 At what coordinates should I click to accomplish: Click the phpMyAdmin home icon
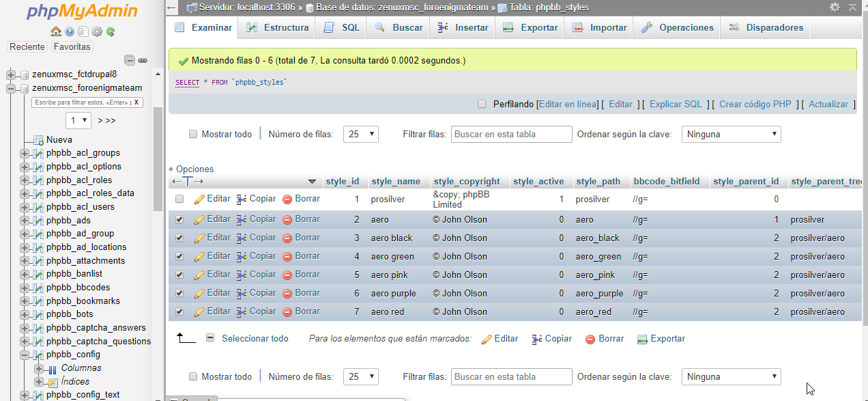(56, 31)
